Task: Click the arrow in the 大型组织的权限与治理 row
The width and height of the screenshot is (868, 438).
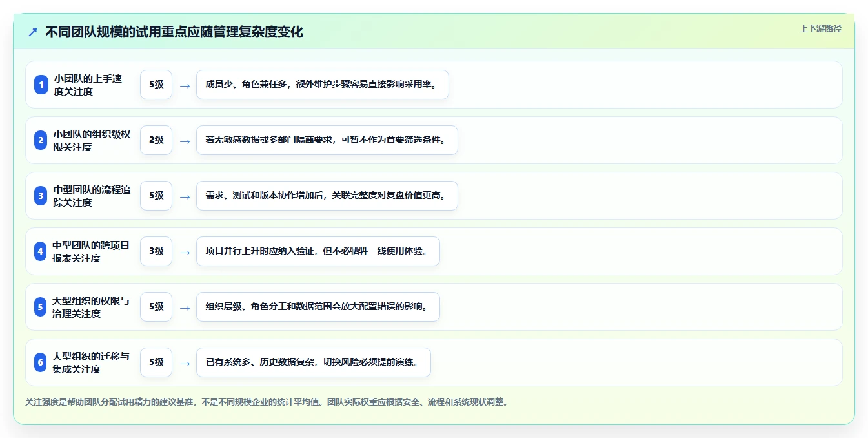Action: (185, 308)
